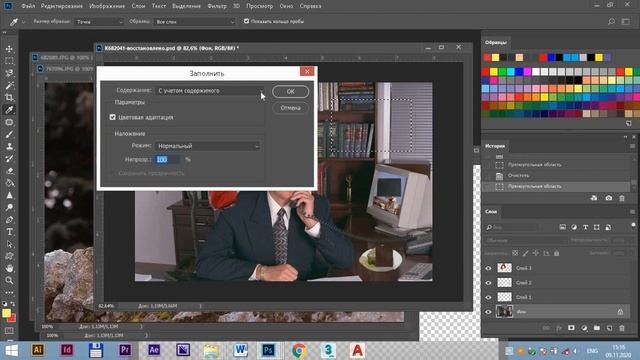This screenshot has height=360, width=640.
Task: Hide the Слой 3 layer
Action: (489, 268)
